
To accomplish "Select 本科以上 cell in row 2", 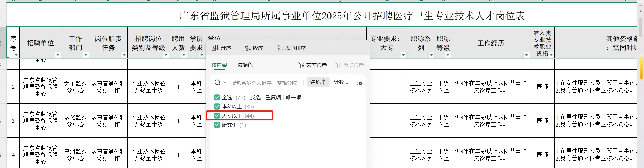I will point(196,87).
